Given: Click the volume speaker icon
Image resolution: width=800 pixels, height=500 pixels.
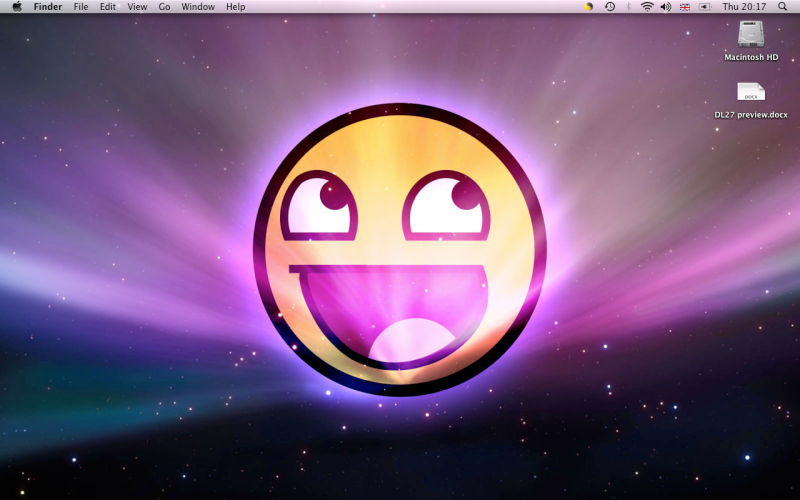Looking at the screenshot, I should tap(666, 7).
